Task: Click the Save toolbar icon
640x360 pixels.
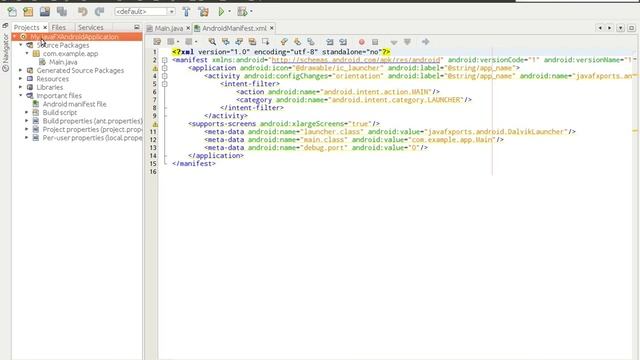Action: pyautogui.click(x=44, y=12)
